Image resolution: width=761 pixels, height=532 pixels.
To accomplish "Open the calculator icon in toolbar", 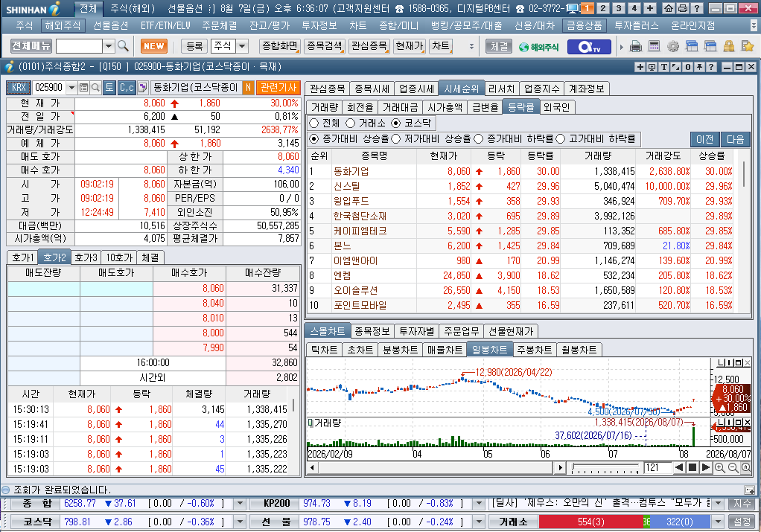I will coord(654,47).
